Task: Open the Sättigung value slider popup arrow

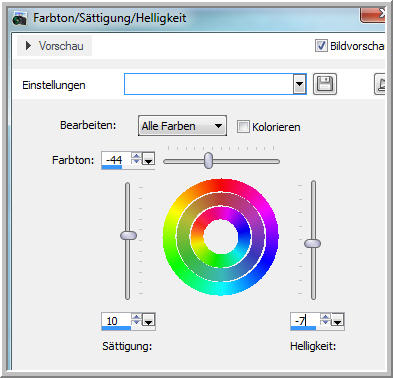Action: point(148,320)
